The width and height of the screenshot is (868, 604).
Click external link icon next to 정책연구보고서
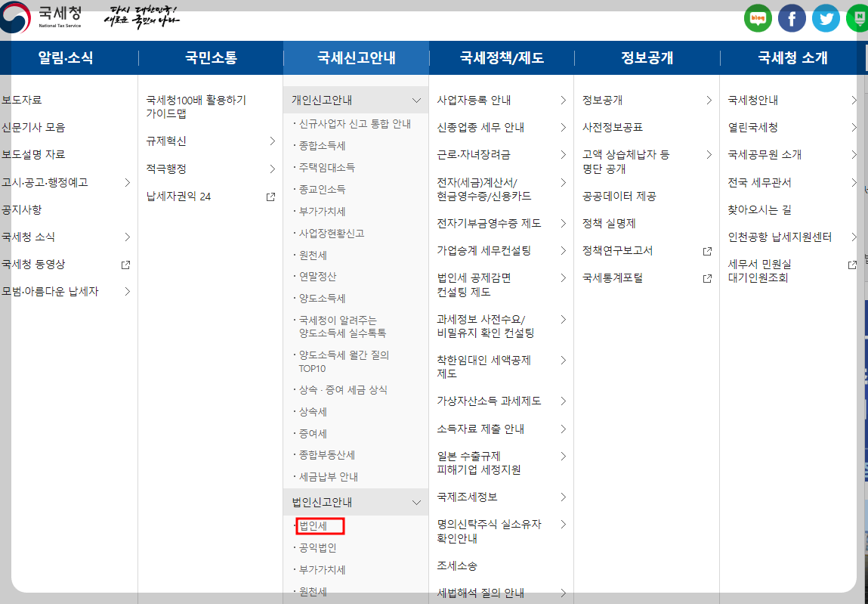tap(707, 250)
